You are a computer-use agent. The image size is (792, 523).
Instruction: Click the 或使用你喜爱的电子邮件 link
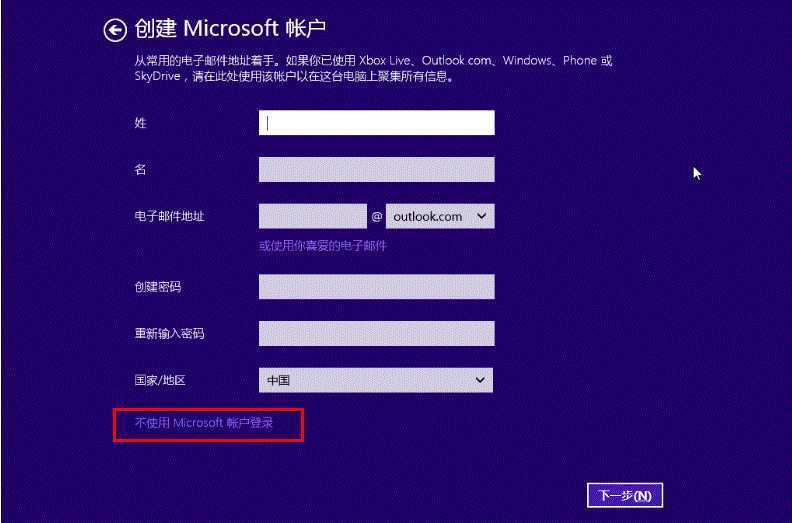(x=323, y=246)
